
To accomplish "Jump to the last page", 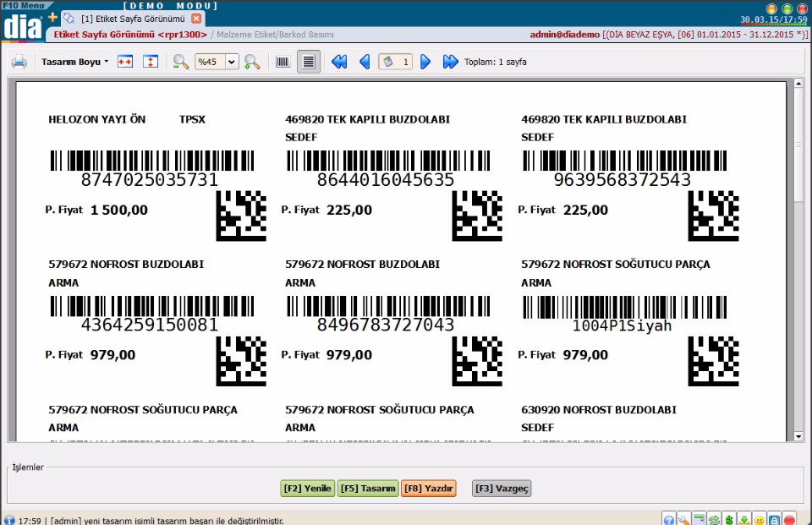I will pyautogui.click(x=451, y=62).
